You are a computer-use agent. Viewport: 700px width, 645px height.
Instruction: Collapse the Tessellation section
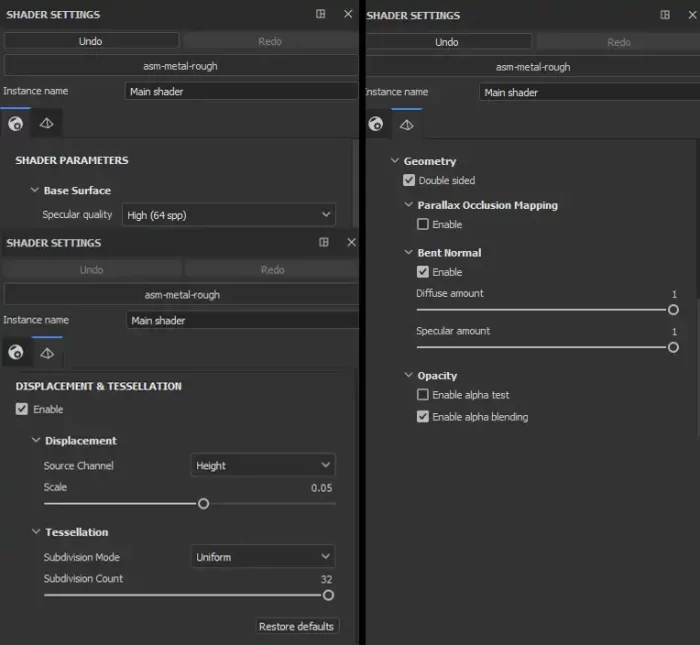(x=35, y=532)
